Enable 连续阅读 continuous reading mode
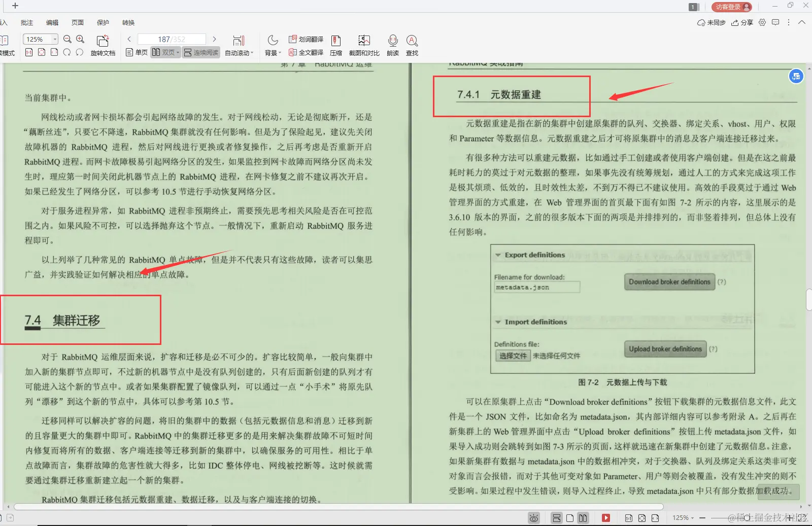The height and width of the screenshot is (526, 812). click(200, 53)
